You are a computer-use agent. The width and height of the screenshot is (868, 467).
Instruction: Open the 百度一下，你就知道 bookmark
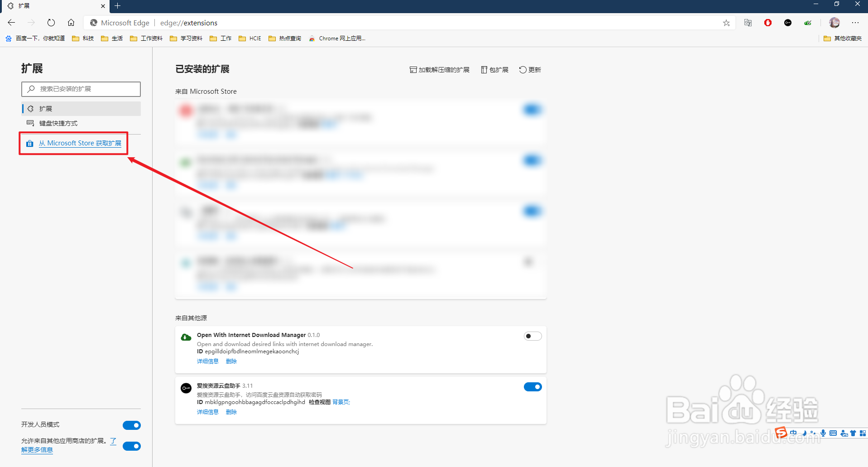[35, 39]
